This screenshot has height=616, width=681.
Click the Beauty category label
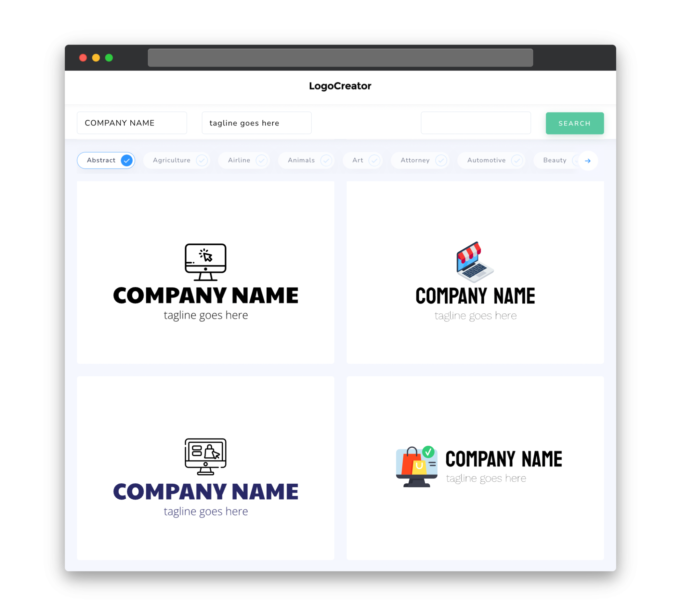point(555,160)
